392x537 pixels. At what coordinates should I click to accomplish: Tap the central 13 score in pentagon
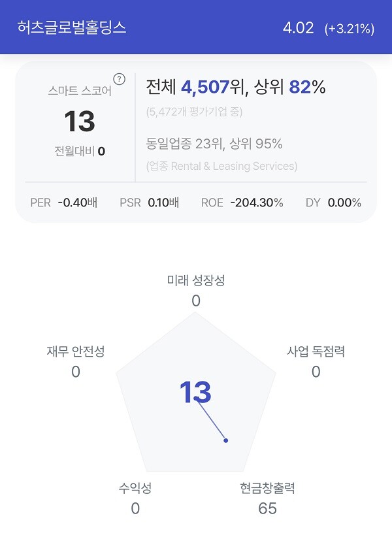tap(195, 392)
